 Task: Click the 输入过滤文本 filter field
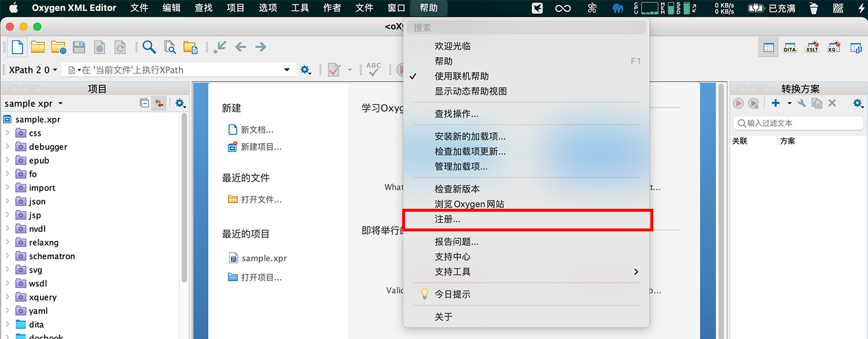click(799, 123)
